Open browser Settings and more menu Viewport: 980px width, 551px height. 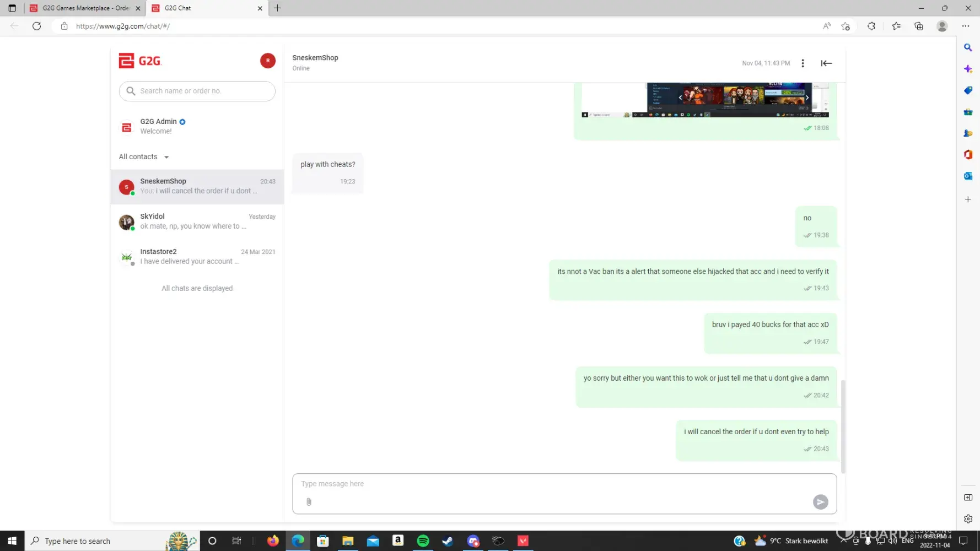click(966, 26)
